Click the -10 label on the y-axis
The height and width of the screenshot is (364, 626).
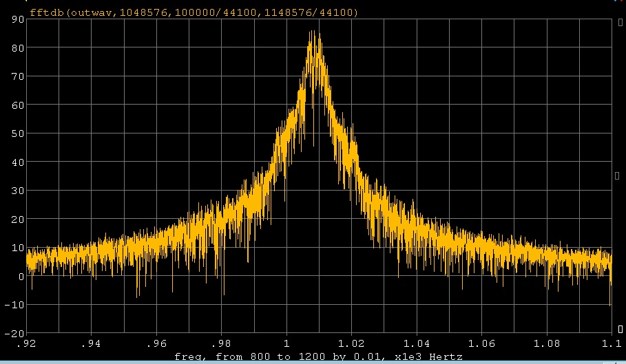click(14, 305)
